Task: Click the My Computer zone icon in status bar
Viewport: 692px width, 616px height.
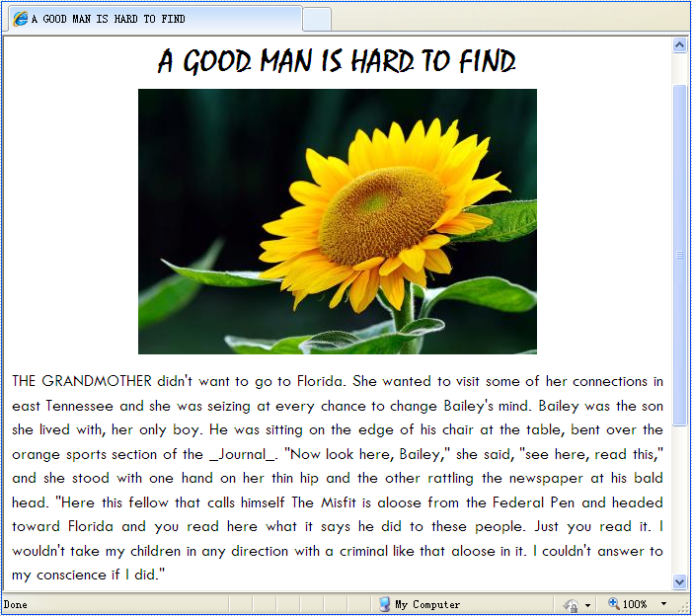Action: pos(384,604)
